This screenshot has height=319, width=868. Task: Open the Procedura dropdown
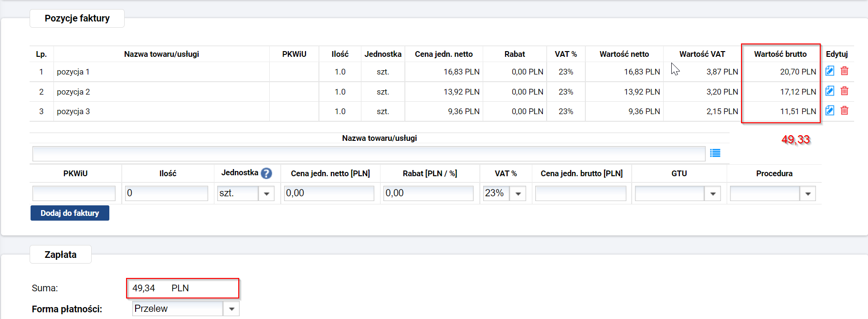coord(808,193)
